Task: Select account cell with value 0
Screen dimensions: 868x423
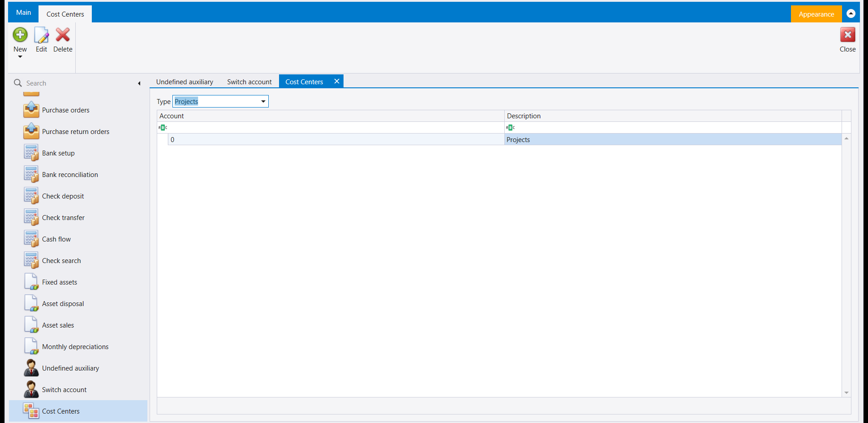Action: [336, 139]
